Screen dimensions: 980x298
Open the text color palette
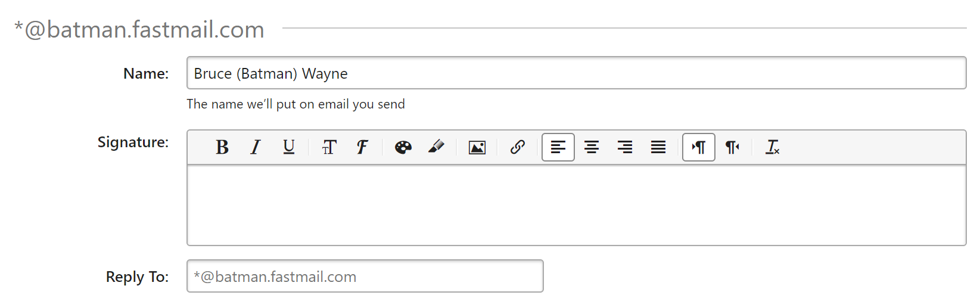click(x=403, y=147)
